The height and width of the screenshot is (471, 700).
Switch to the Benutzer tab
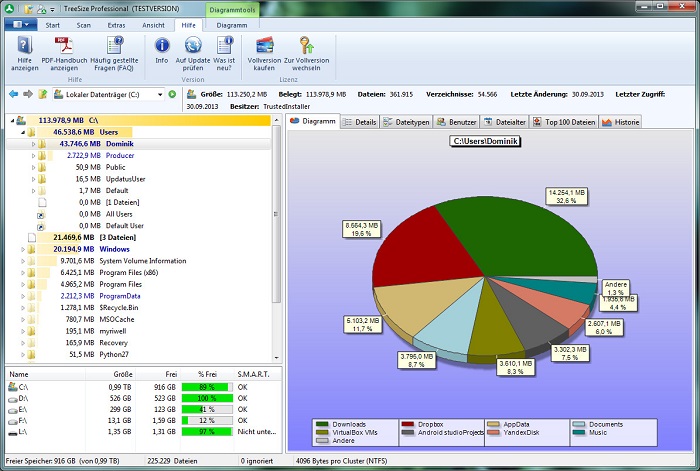click(456, 122)
